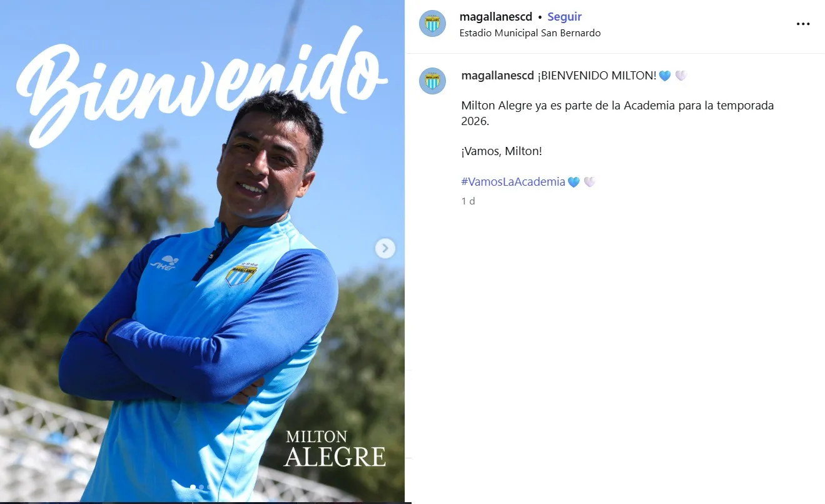The height and width of the screenshot is (504, 825).
Task: Click the avatar beside the caption text
Action: point(432,81)
